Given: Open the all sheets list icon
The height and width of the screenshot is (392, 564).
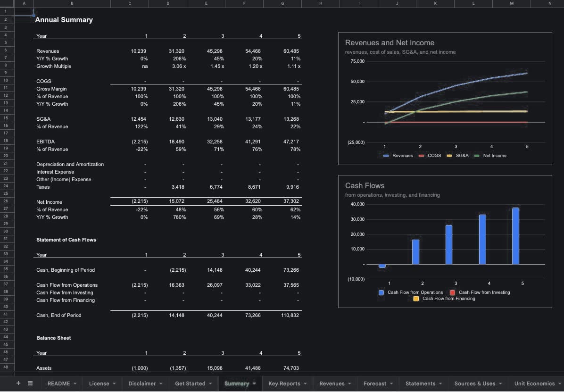Looking at the screenshot, I should [x=30, y=384].
